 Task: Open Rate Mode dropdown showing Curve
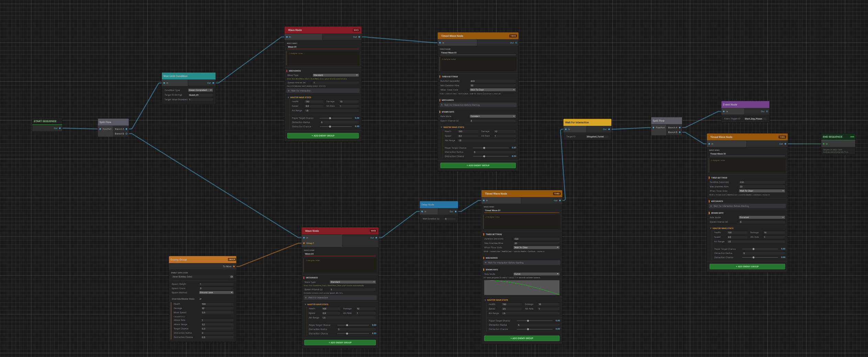[x=537, y=274]
